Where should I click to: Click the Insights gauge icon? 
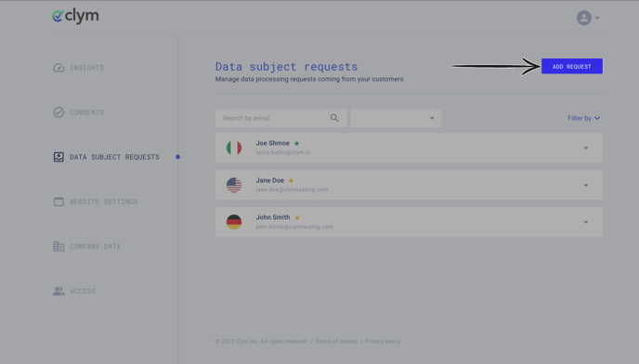click(59, 68)
